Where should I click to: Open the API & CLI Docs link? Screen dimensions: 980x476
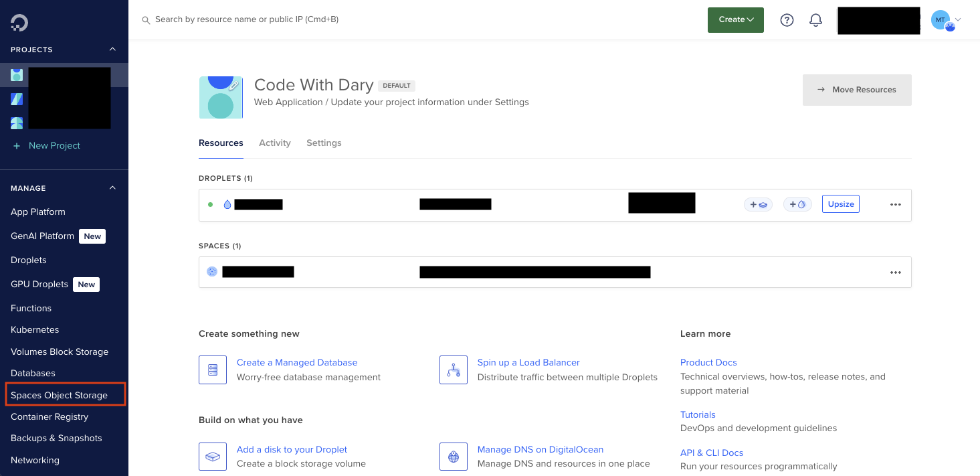tap(712, 453)
